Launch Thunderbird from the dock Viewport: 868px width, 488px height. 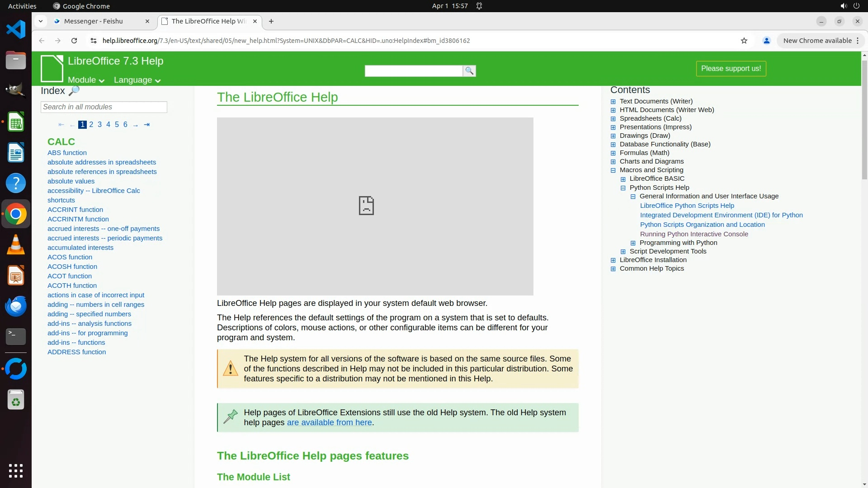(x=16, y=306)
